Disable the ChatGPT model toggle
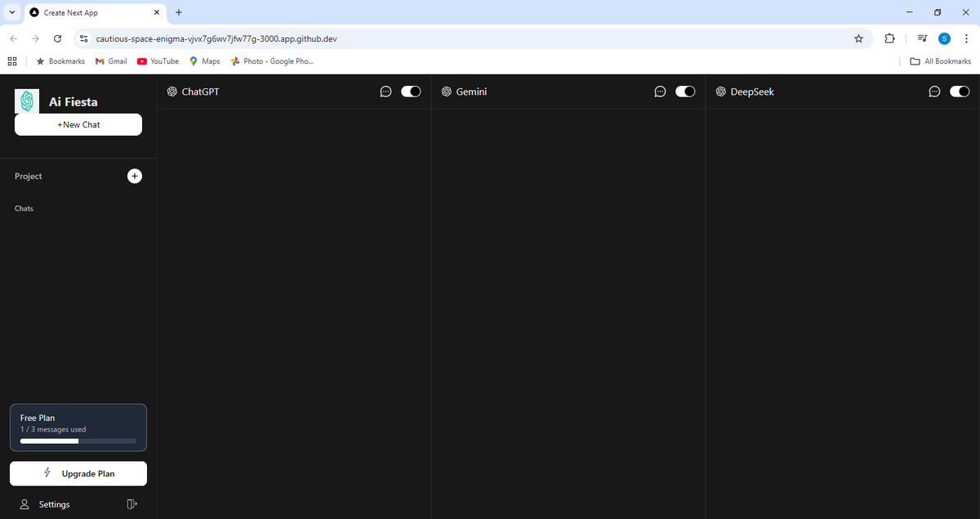The height and width of the screenshot is (519, 980). pyautogui.click(x=411, y=92)
